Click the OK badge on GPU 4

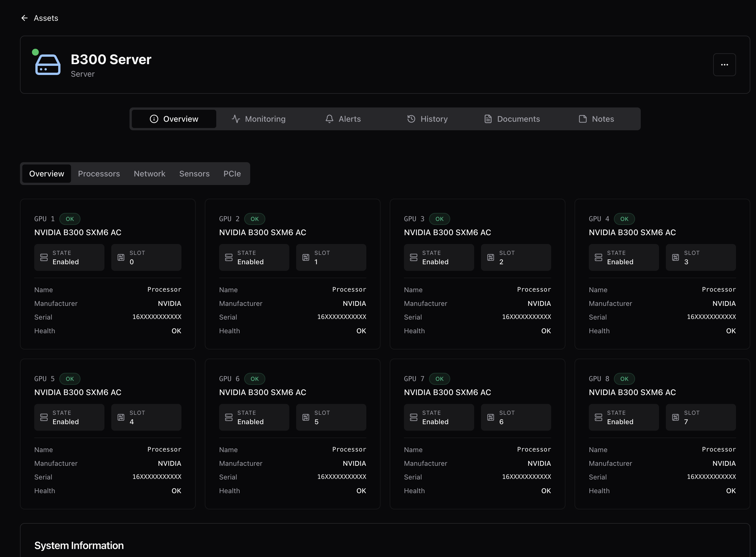pyautogui.click(x=624, y=219)
